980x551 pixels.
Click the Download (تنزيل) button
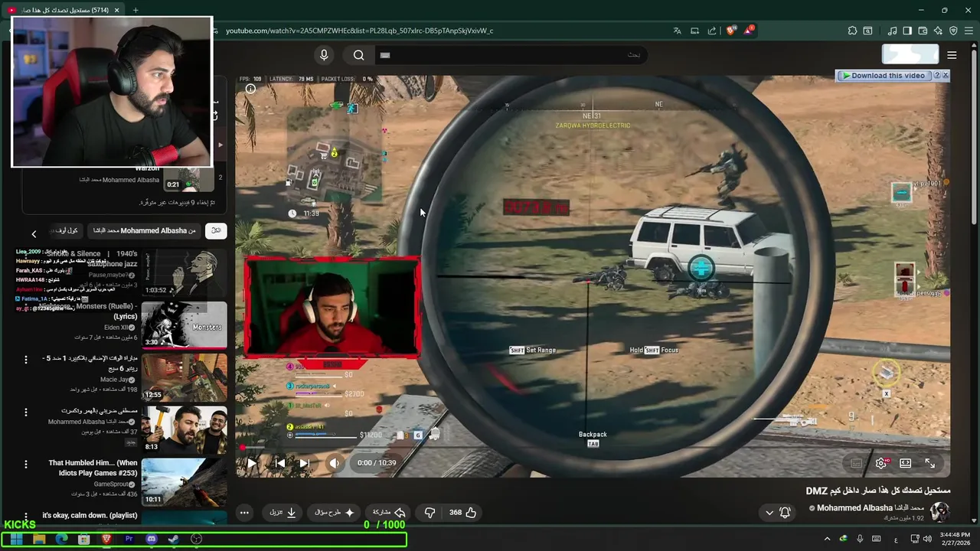[x=283, y=513]
